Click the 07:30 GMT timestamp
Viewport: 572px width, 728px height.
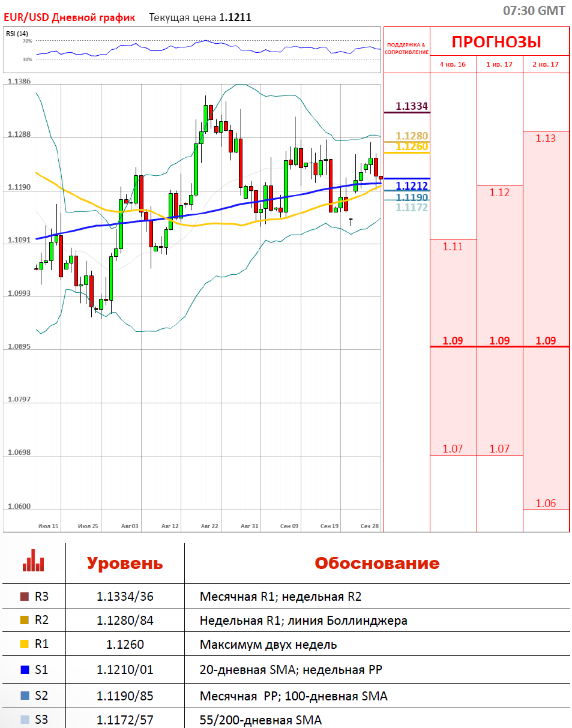pos(534,11)
